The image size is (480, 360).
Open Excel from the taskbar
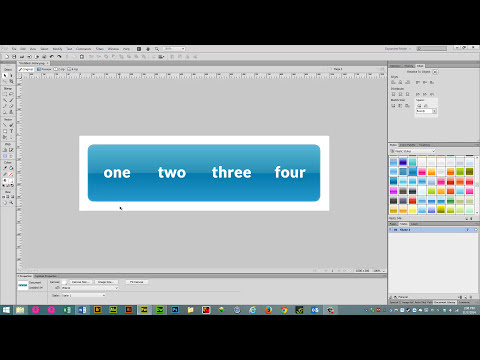point(67,310)
